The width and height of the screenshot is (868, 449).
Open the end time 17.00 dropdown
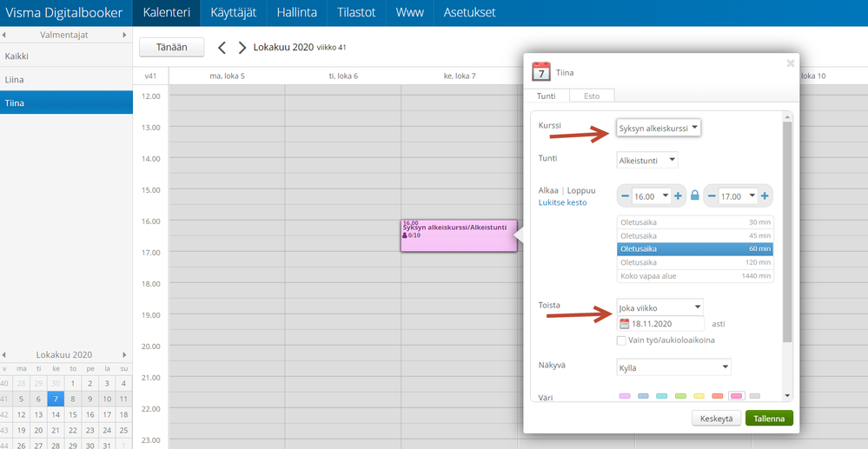(739, 196)
